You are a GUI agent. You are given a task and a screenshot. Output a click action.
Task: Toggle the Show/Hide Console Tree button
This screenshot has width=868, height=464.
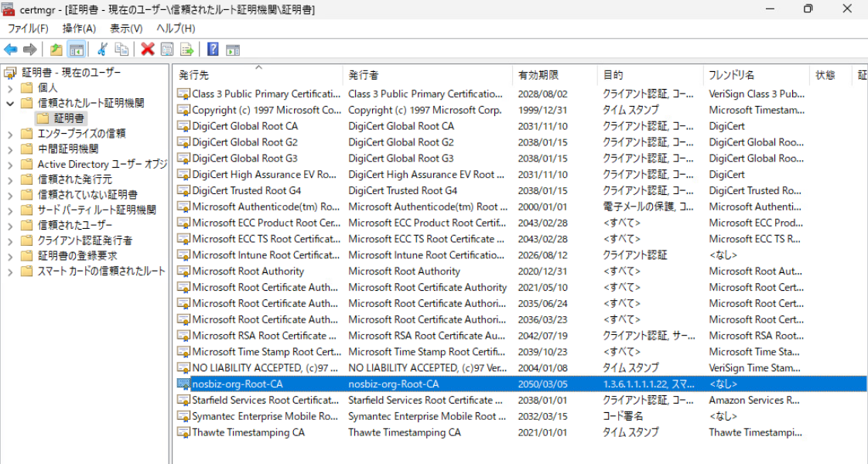(76, 49)
